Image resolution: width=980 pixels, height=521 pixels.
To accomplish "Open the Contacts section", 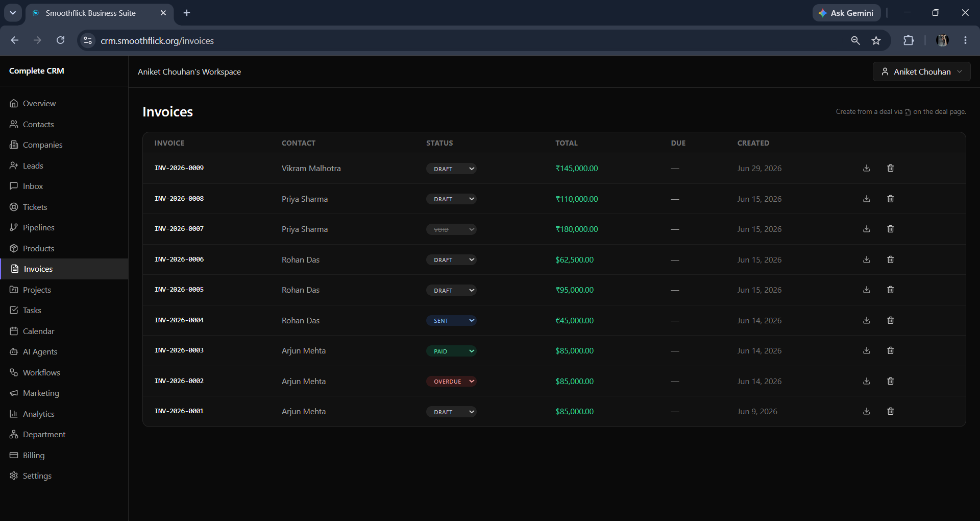I will pos(64,124).
